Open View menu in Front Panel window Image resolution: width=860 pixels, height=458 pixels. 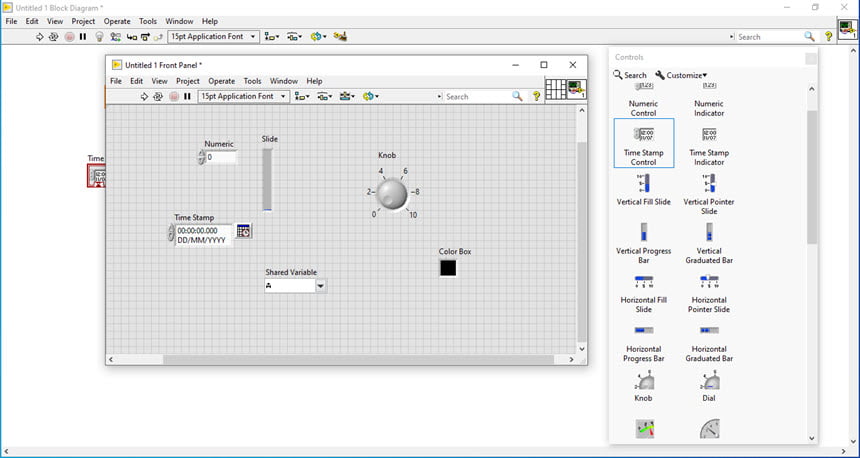(x=160, y=81)
